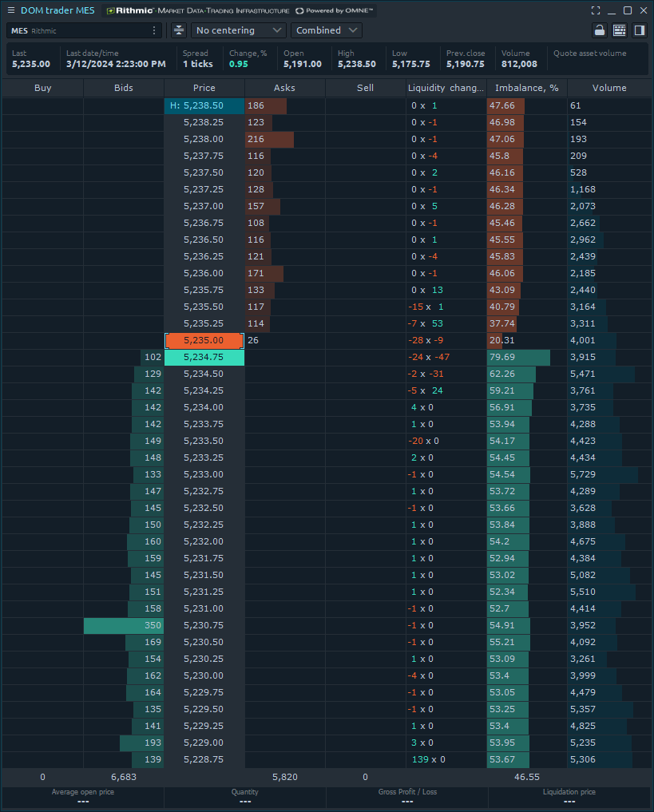Click the DOM trader MES title label

point(57,10)
